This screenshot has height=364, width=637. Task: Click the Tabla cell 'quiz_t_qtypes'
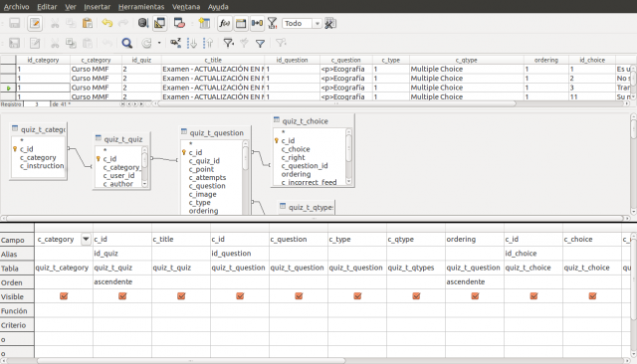click(x=416, y=268)
